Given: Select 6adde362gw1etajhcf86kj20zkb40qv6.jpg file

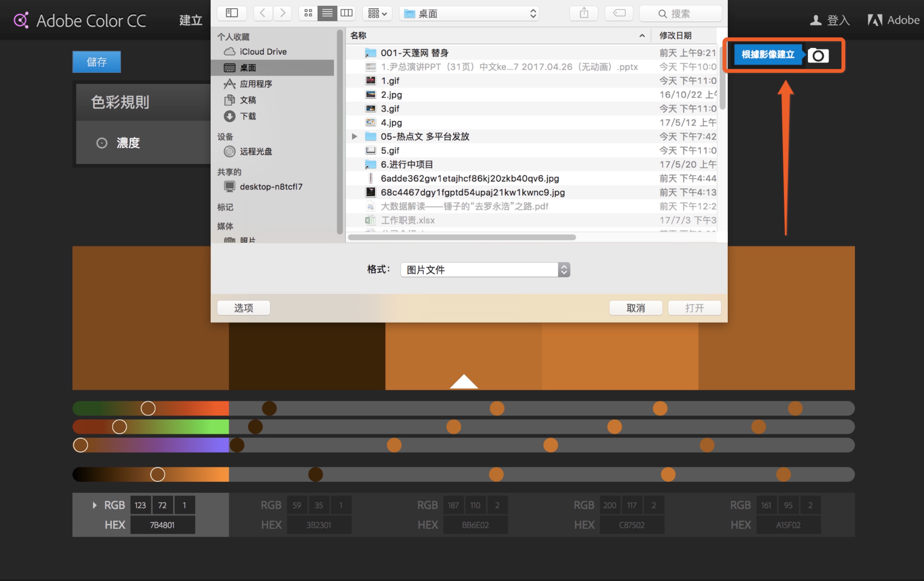Looking at the screenshot, I should [x=531, y=178].
